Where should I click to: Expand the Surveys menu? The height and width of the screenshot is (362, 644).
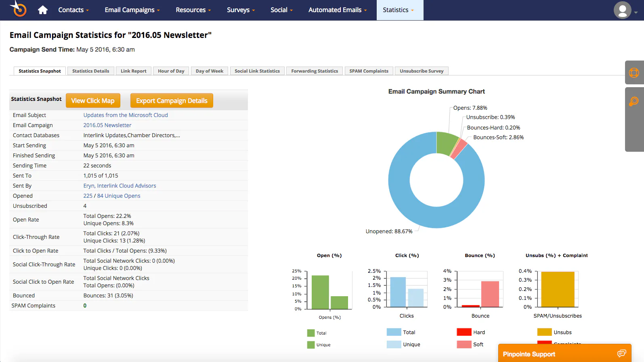point(241,10)
